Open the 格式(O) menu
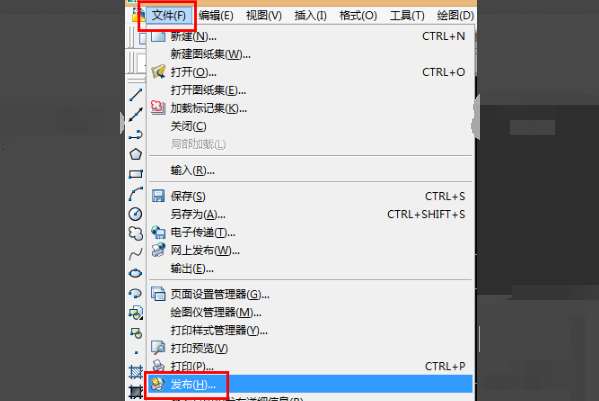Viewport: 599px width, 401px height. 358,15
